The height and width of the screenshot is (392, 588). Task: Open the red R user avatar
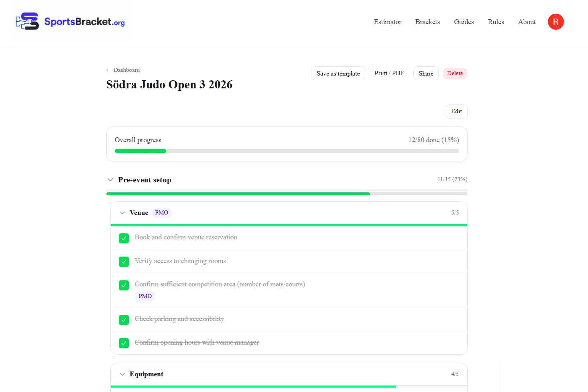click(x=555, y=22)
